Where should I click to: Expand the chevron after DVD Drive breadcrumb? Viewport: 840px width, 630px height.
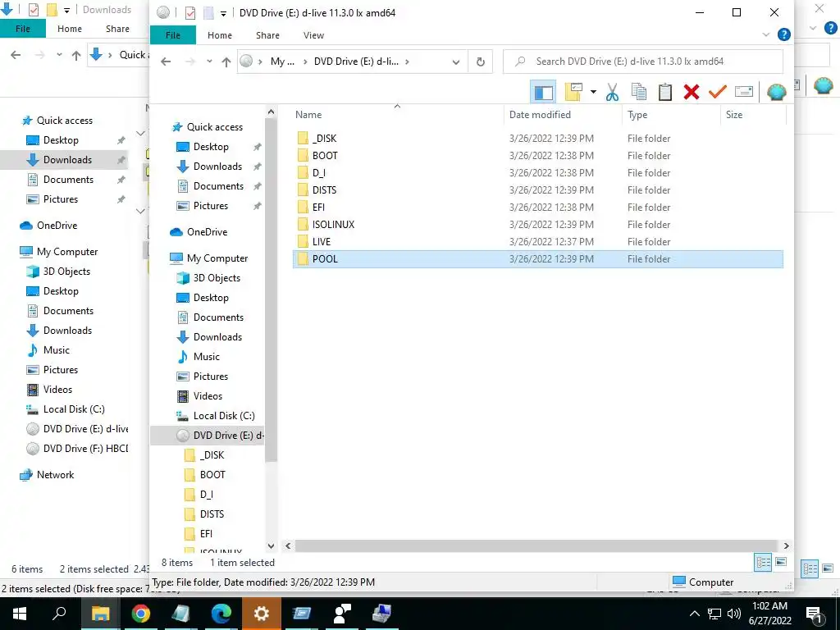click(407, 62)
